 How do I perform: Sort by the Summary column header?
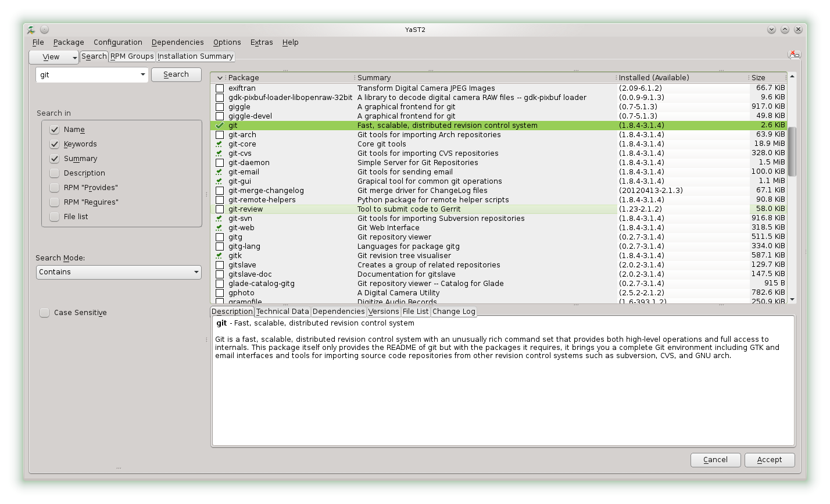point(485,78)
